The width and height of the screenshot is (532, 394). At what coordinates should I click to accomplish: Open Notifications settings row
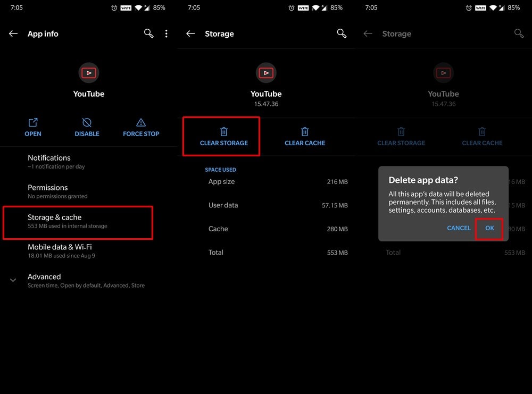(89, 162)
